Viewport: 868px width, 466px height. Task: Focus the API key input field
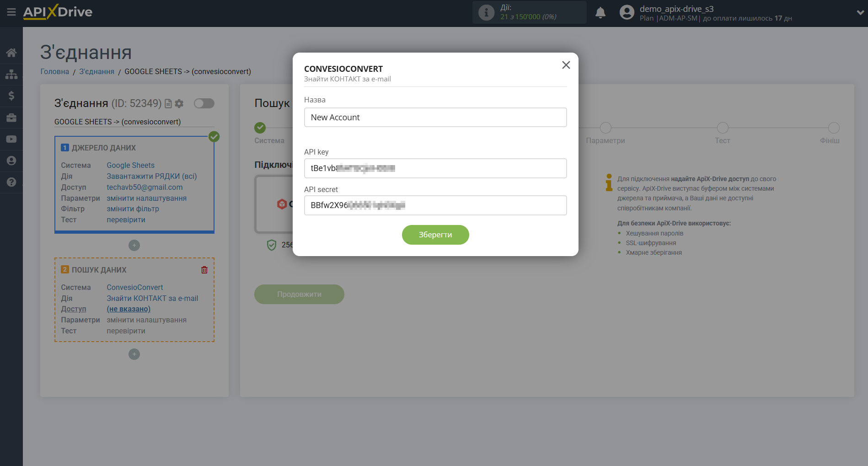coord(435,168)
